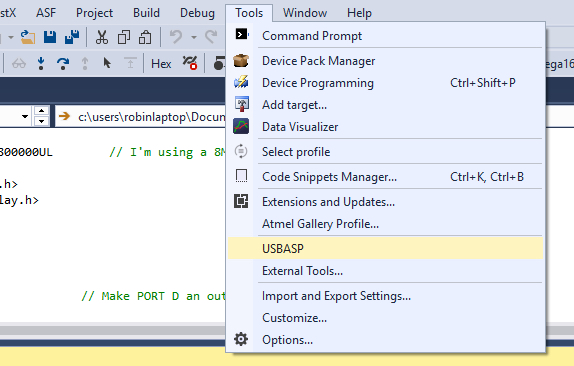Open the navigation combo box dropdown

click(25, 117)
